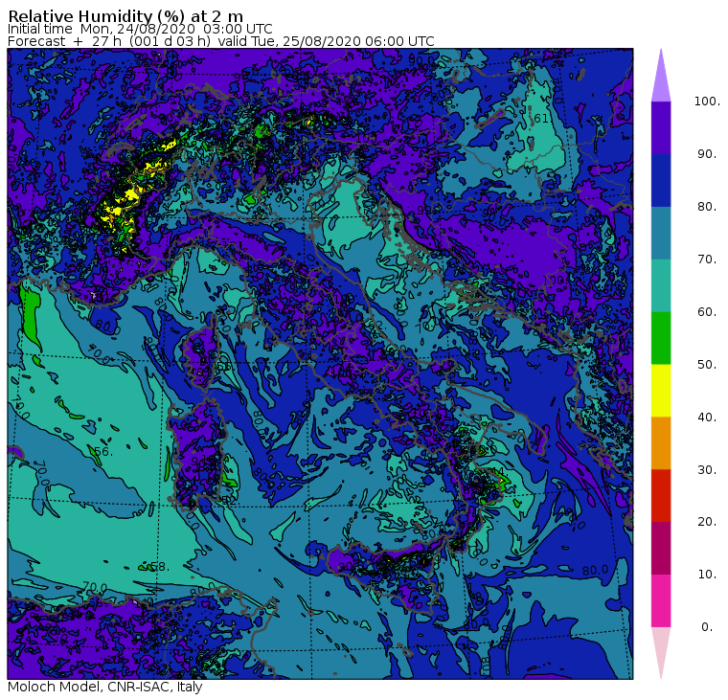Viewport: 728px width, 700px height.
Task: Click the Forecast +27 h valid time line
Action: click(221, 41)
